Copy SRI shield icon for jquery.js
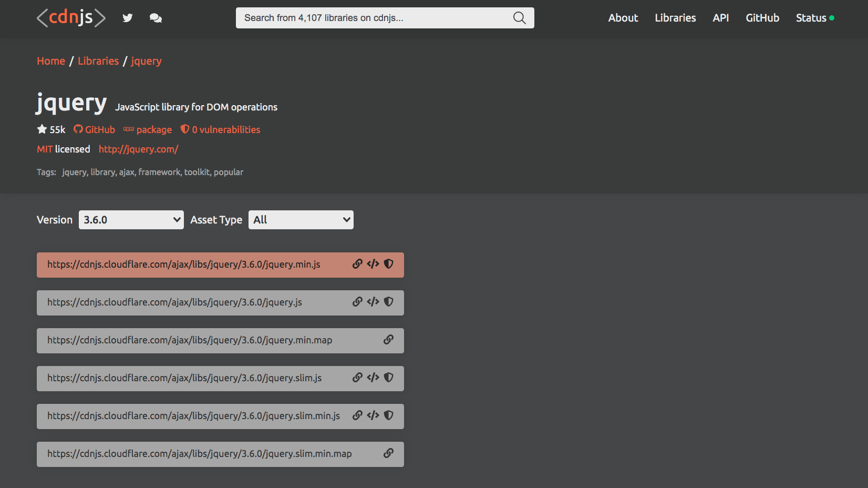This screenshot has width=868, height=488. tap(389, 302)
